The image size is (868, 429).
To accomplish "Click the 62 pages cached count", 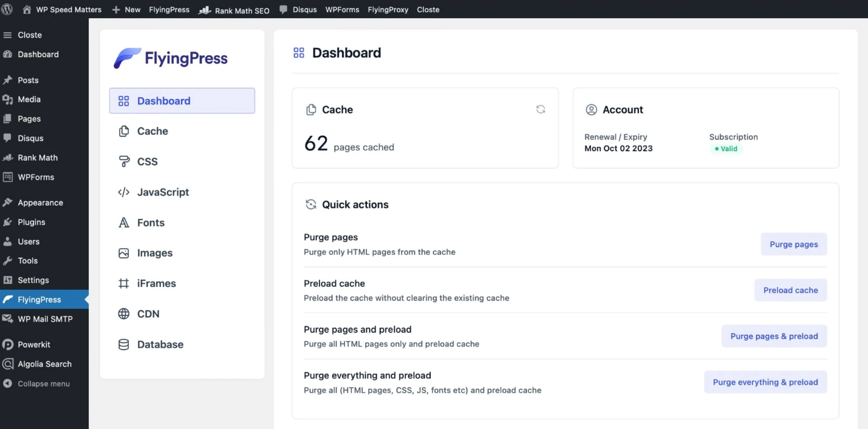I will [x=349, y=144].
